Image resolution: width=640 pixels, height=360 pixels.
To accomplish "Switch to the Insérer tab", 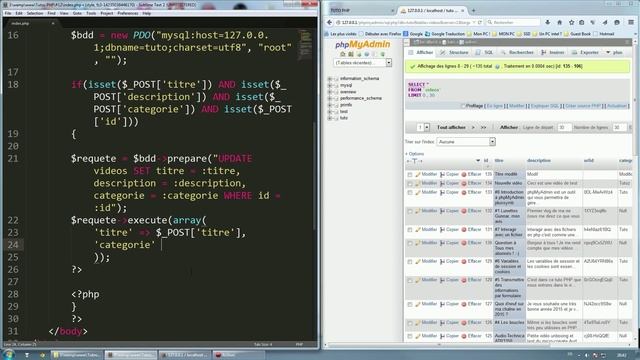I will click(x=553, y=52).
